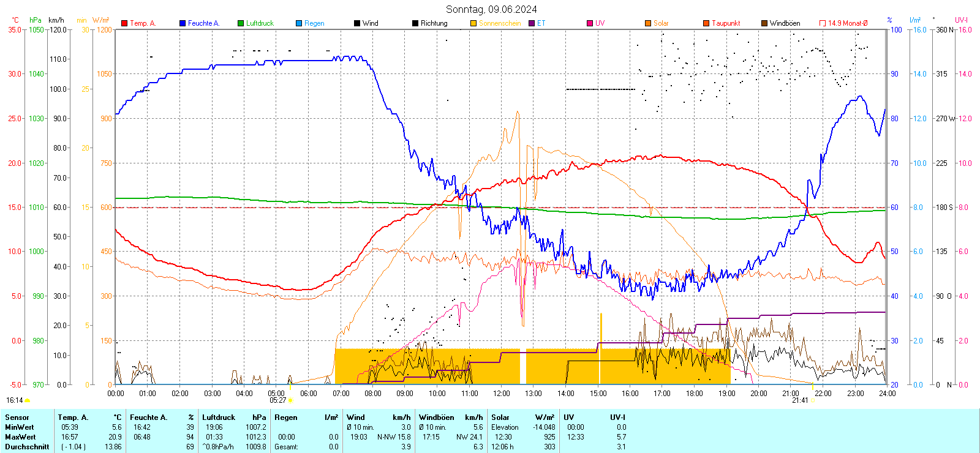The image size is (980, 453).
Task: Toggle the Regen legend marker
Action: click(299, 23)
